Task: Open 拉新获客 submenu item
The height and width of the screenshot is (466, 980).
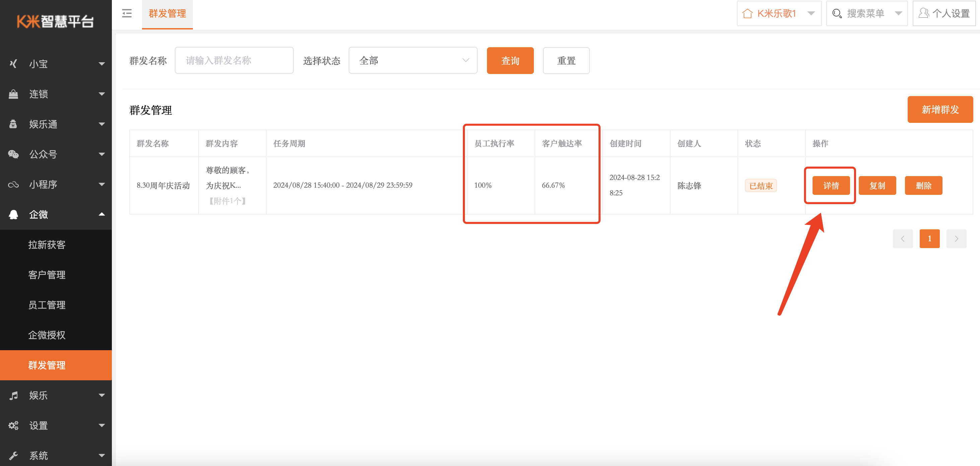Action: [x=56, y=245]
